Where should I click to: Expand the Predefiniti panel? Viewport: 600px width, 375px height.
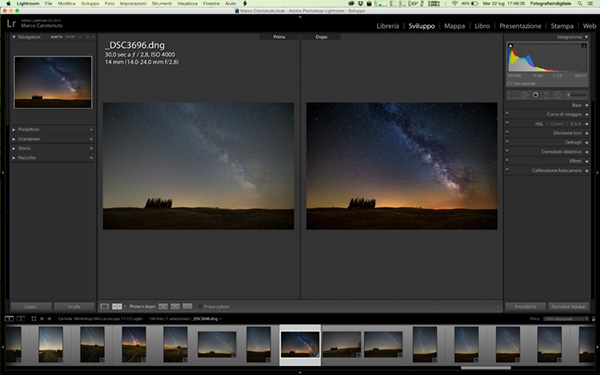click(14, 130)
